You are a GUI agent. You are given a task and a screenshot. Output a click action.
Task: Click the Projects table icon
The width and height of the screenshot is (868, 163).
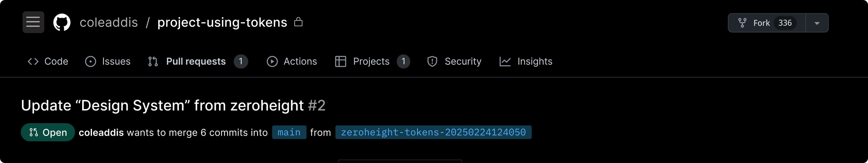pyautogui.click(x=340, y=61)
